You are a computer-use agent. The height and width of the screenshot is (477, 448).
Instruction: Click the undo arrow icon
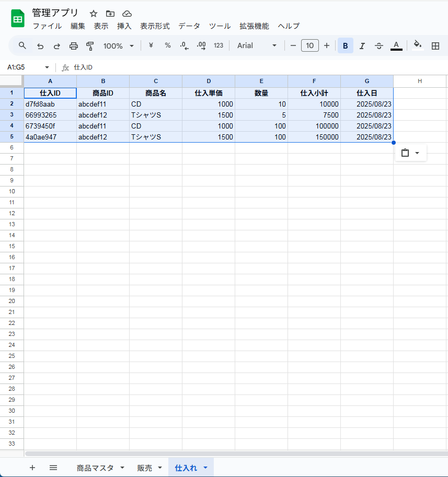pos(40,46)
